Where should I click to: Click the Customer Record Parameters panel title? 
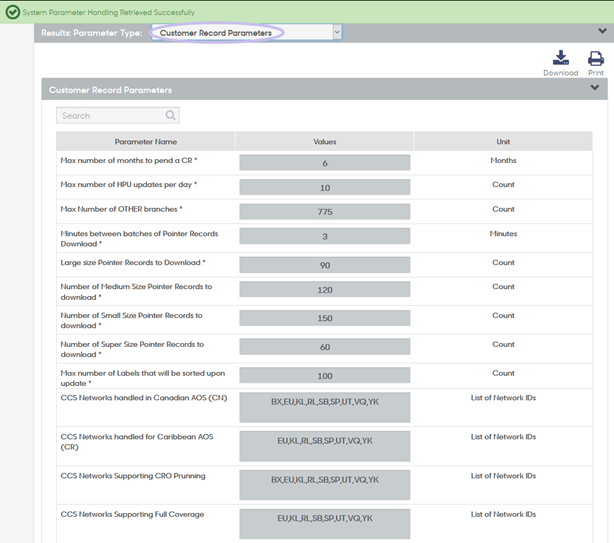tap(110, 90)
